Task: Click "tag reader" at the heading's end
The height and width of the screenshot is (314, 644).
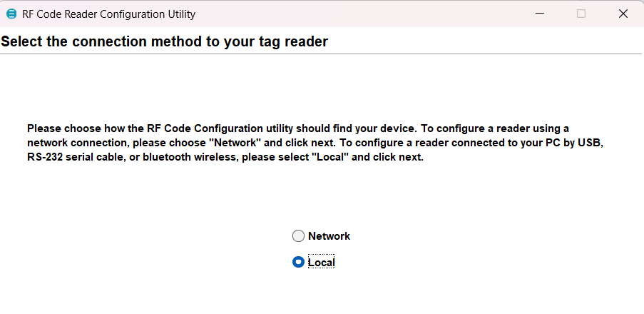Action: [x=298, y=41]
